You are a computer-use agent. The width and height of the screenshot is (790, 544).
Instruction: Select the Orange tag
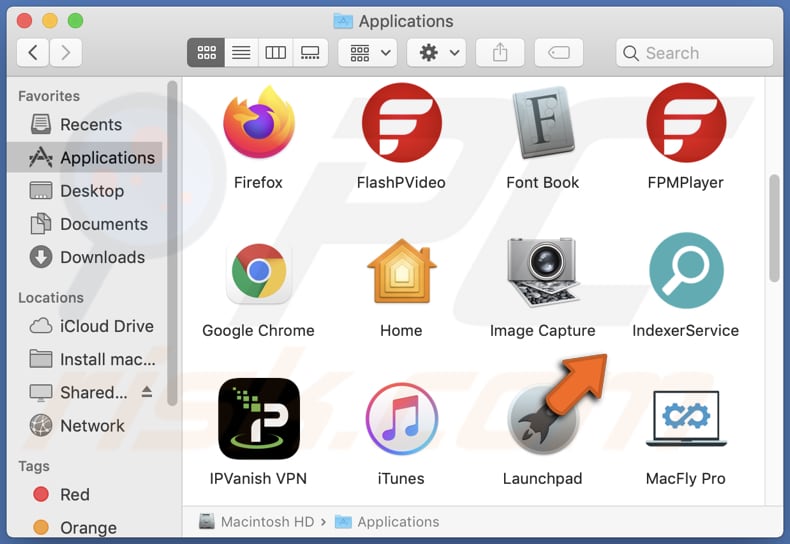click(x=85, y=527)
